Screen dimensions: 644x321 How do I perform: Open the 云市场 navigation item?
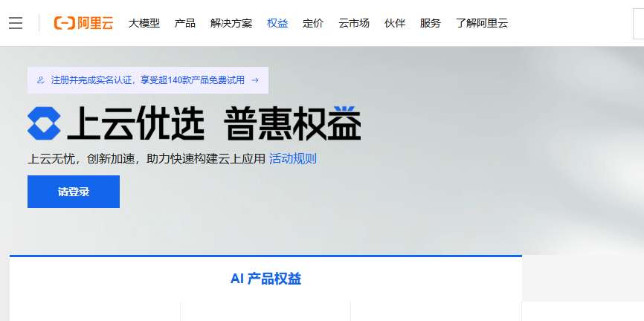click(353, 23)
